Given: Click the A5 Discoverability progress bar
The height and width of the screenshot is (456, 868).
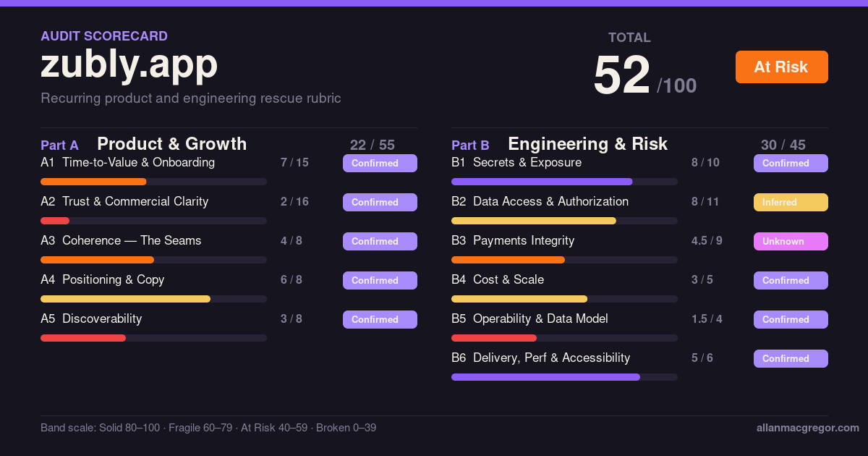Looking at the screenshot, I should (83, 338).
